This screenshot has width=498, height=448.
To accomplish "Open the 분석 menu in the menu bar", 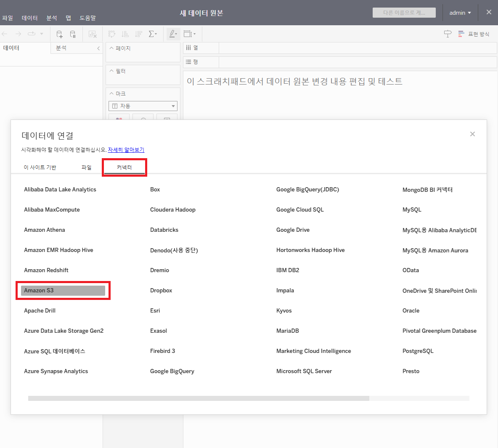I will [x=51, y=18].
